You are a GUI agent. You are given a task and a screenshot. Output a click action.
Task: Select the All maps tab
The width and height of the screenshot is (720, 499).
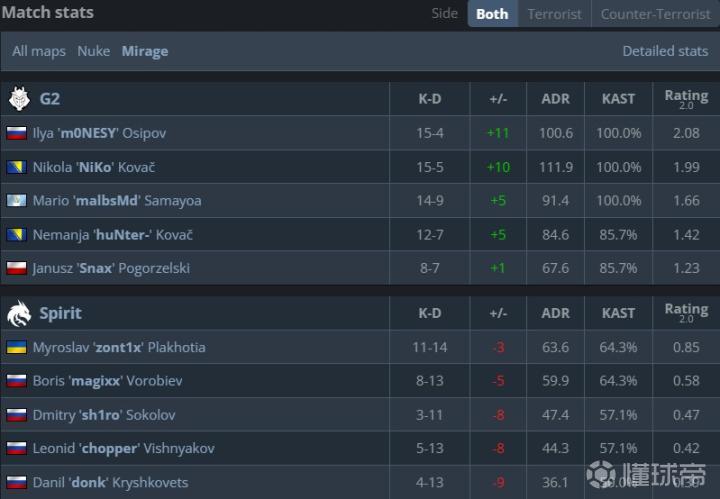click(39, 51)
